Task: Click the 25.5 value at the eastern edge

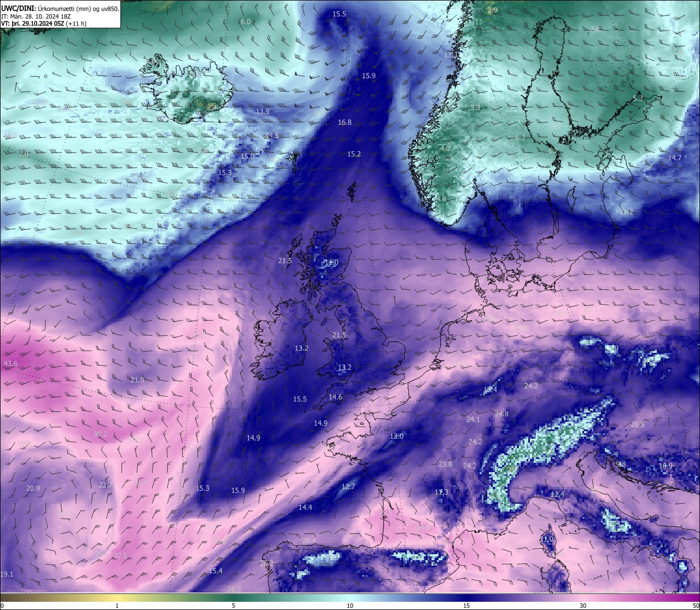Action: tap(638, 425)
